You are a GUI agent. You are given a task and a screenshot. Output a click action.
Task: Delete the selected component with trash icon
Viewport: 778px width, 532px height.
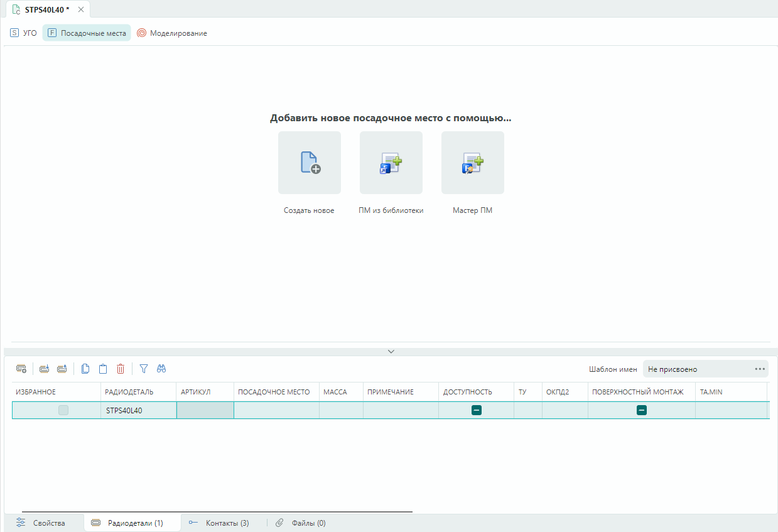121,369
